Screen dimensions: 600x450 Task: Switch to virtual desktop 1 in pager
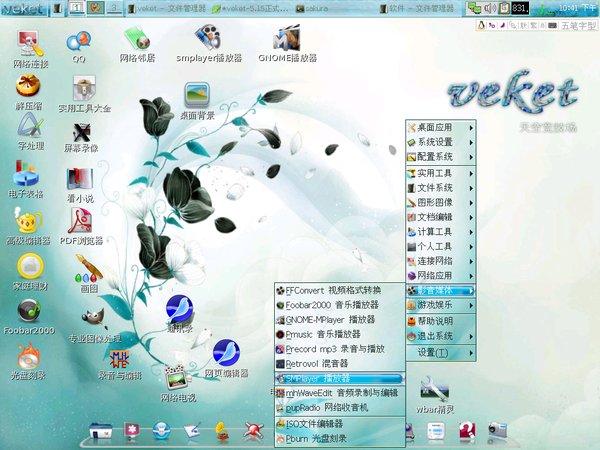tap(77, 8)
